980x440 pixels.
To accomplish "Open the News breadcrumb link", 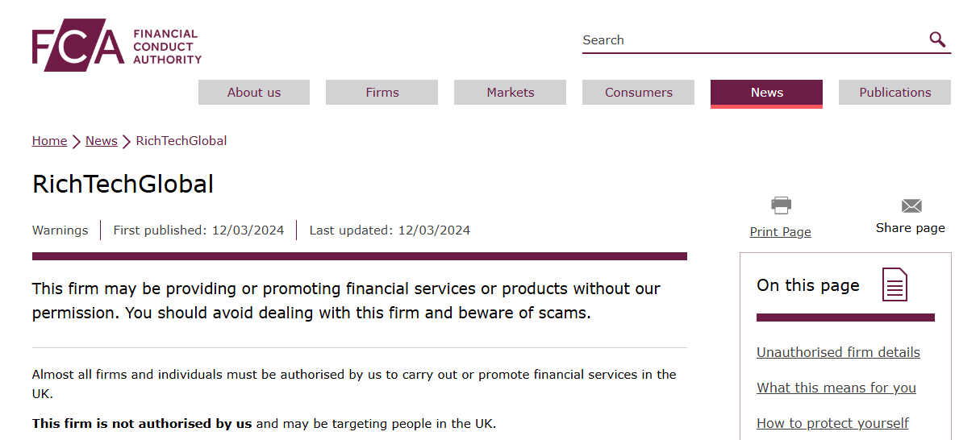I will (102, 141).
